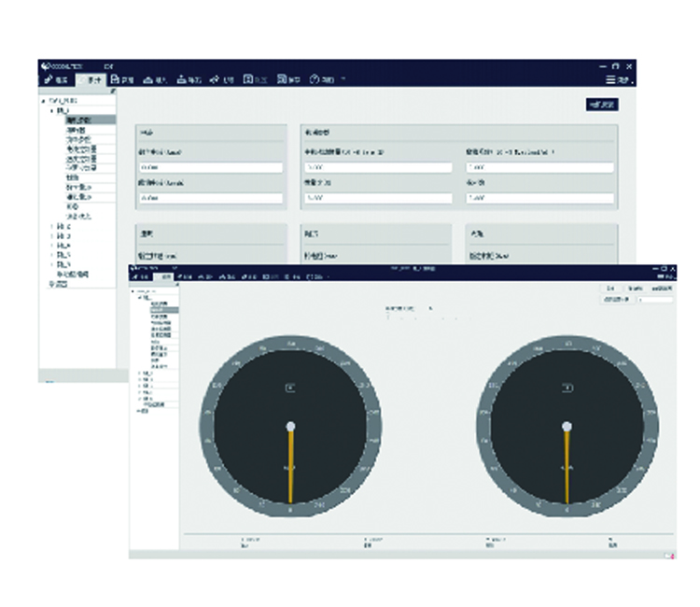Select the highlighted tree item in the rear window
Screen dimensions: 700x607
point(90,120)
